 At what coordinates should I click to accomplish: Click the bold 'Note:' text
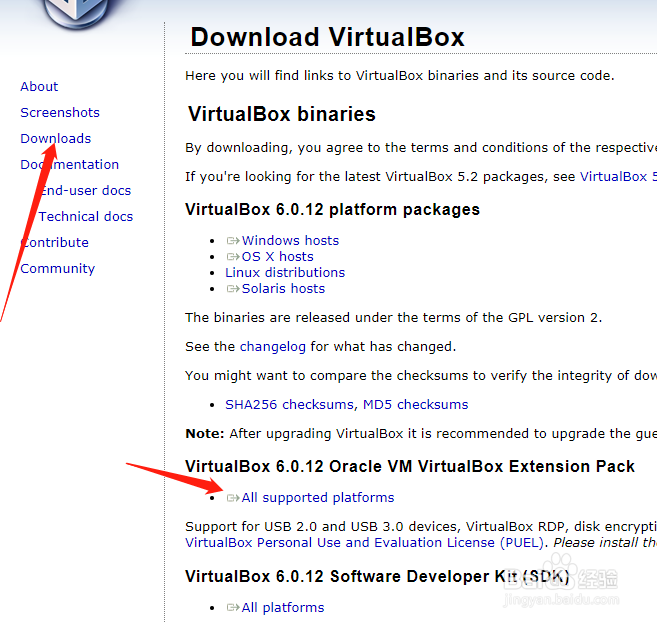coord(205,434)
